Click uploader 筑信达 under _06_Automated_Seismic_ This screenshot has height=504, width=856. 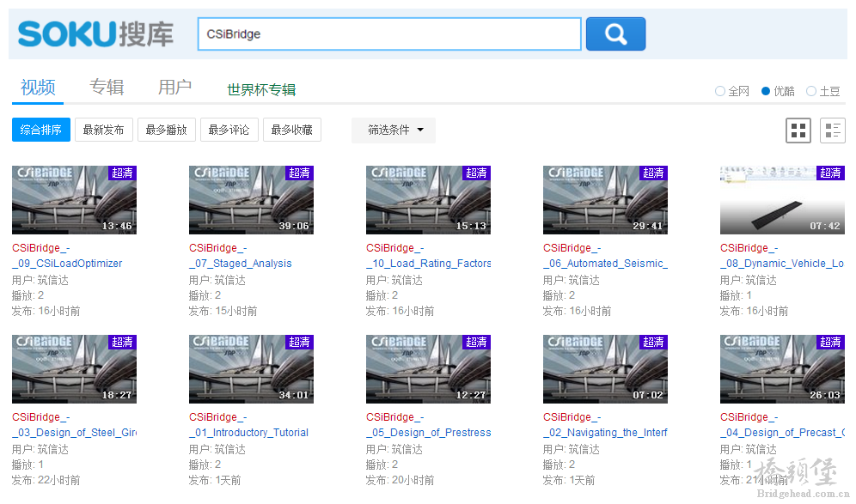(584, 281)
